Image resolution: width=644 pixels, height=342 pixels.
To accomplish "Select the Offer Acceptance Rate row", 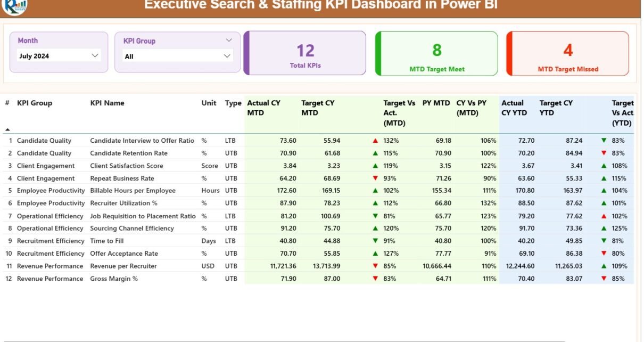I will point(124,254).
